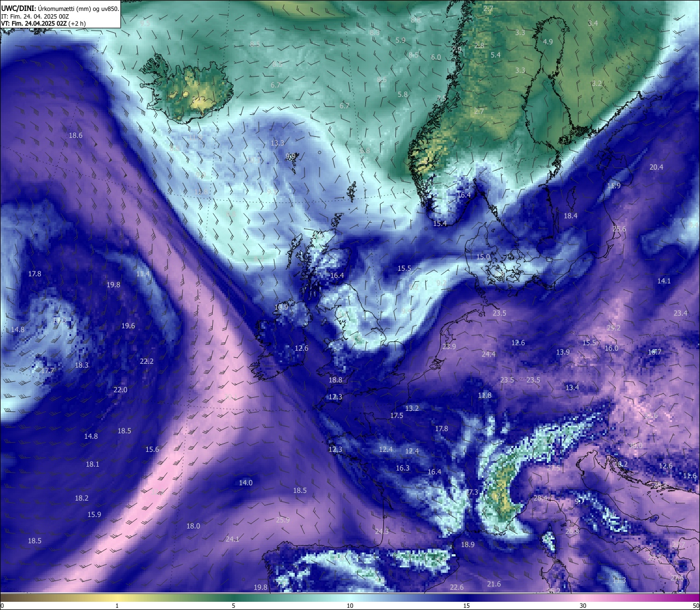The image size is (700, 610).
Task: Click the 15.9 value label
Action: coord(94,514)
